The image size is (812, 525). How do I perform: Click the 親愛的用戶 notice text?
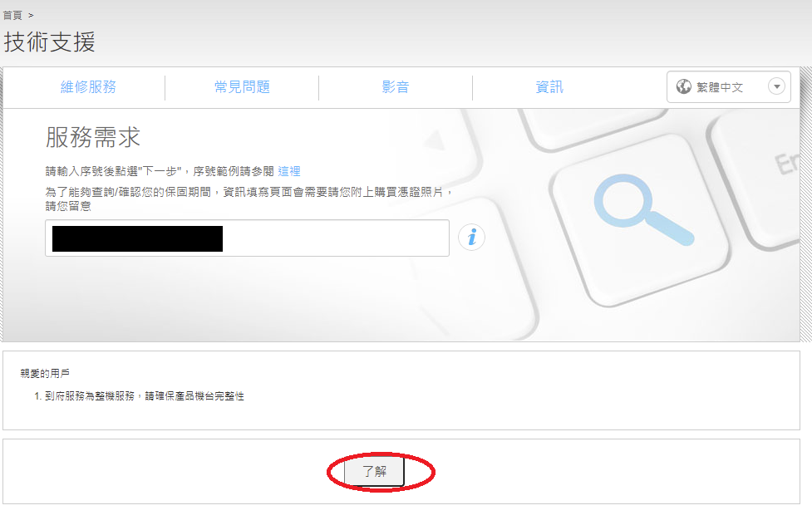point(45,373)
